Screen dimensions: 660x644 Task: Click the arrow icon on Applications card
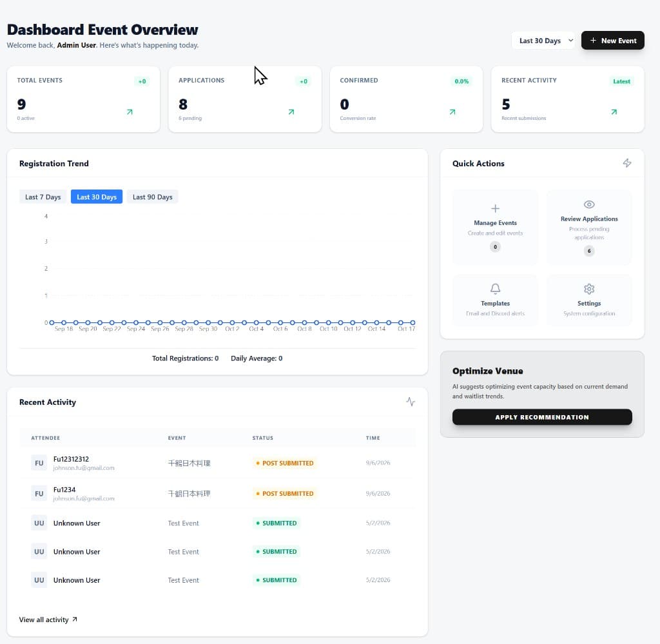point(291,112)
